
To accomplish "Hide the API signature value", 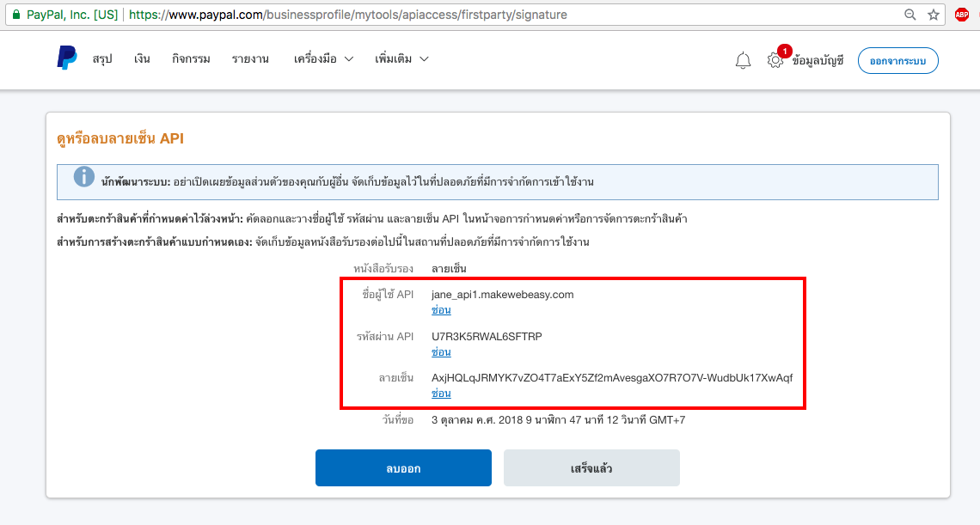I will (x=441, y=394).
